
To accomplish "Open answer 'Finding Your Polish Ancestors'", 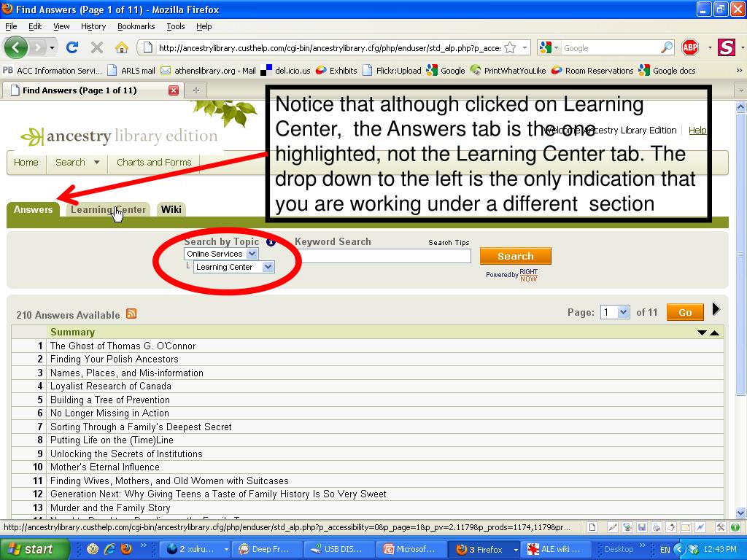I will click(115, 359).
